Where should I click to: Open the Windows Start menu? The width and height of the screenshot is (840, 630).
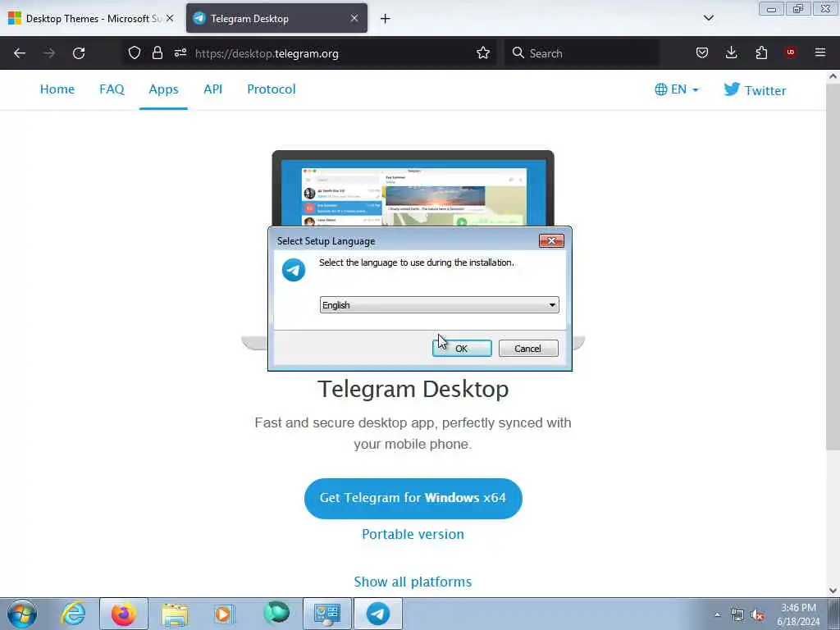click(x=22, y=614)
